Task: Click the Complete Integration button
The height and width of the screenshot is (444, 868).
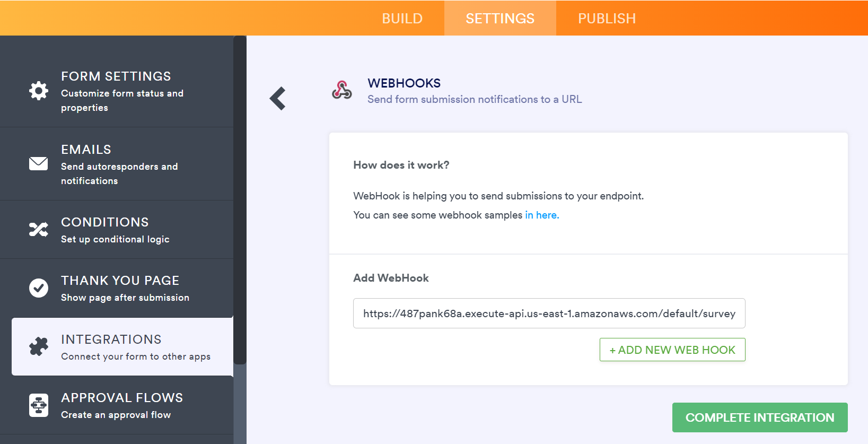Action: pos(759,417)
